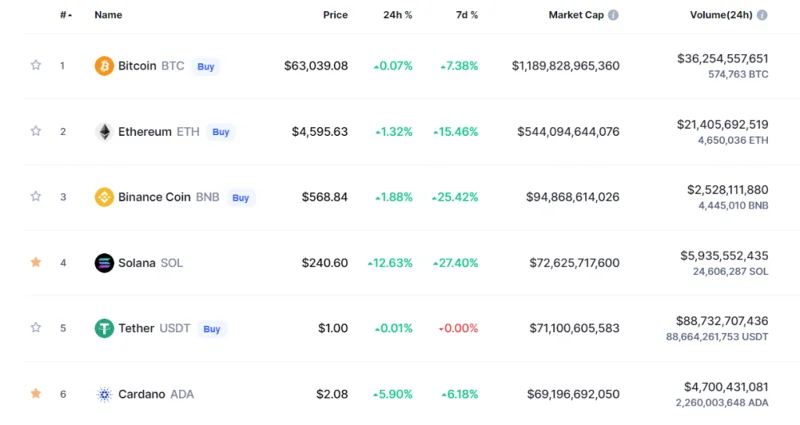
Task: Click the Buy button for Binance Coin
Action: point(240,197)
